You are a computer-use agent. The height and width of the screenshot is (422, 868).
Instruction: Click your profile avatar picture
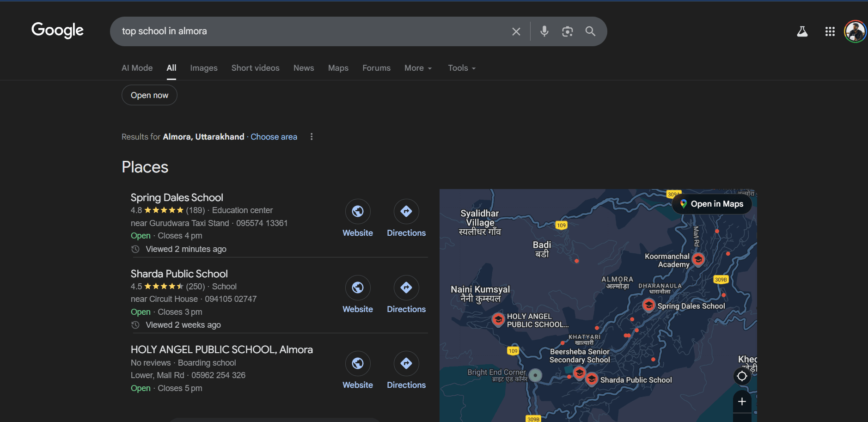[x=856, y=31]
